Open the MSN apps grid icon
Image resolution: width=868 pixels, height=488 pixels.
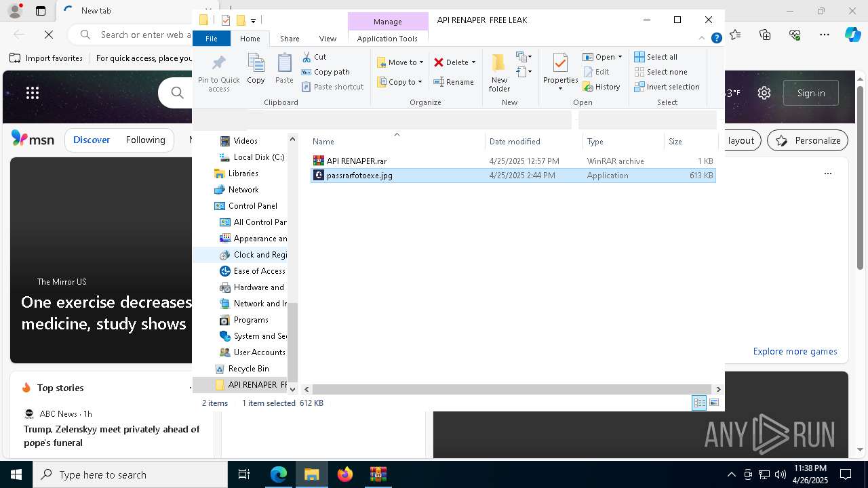point(32,93)
